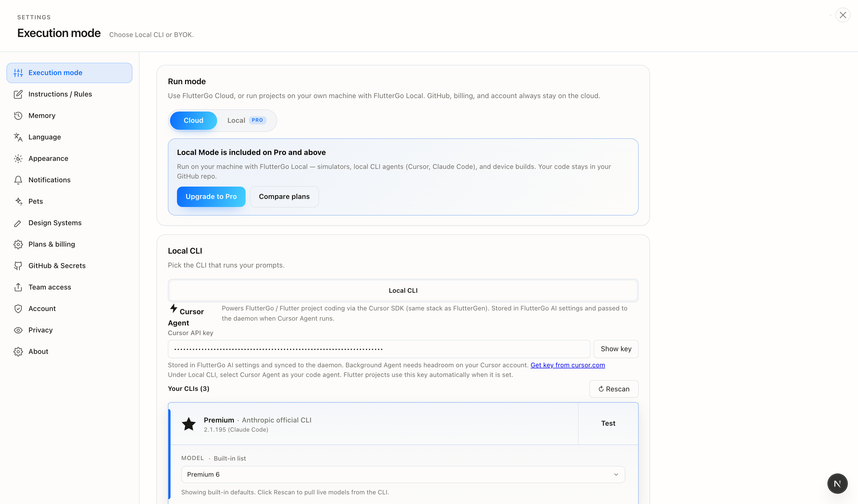Click the PRO badge next to Local
Image resolution: width=858 pixels, height=504 pixels.
[257, 120]
